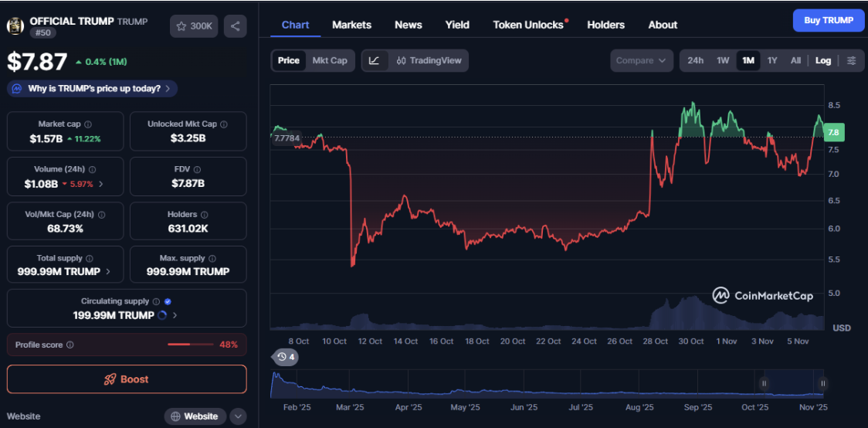Switch to TradingView chart mode
This screenshot has height=428, width=868.
pos(429,60)
